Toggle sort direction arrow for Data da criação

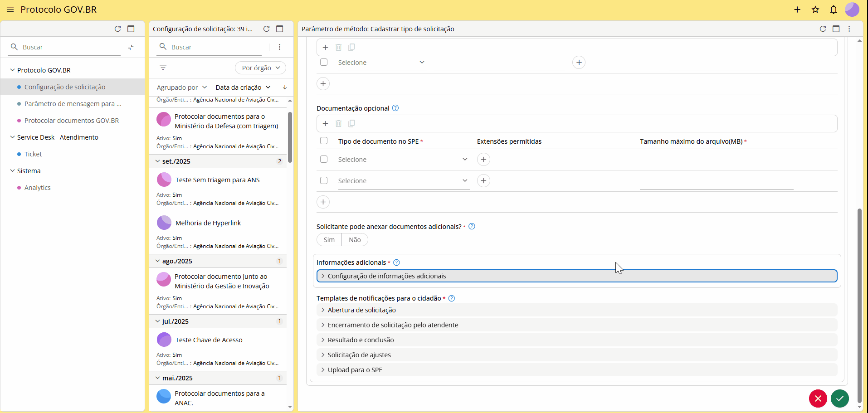(x=285, y=87)
